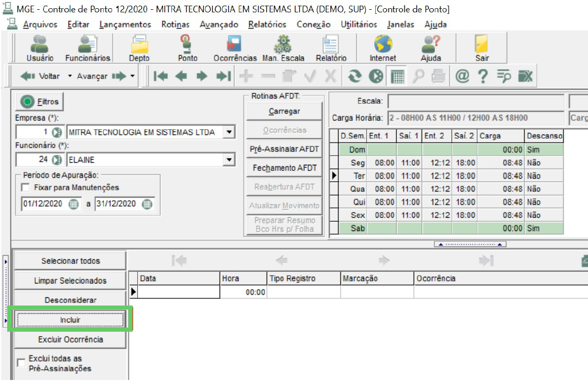Open the Lançamentos menu
588x381 pixels.
coord(125,24)
